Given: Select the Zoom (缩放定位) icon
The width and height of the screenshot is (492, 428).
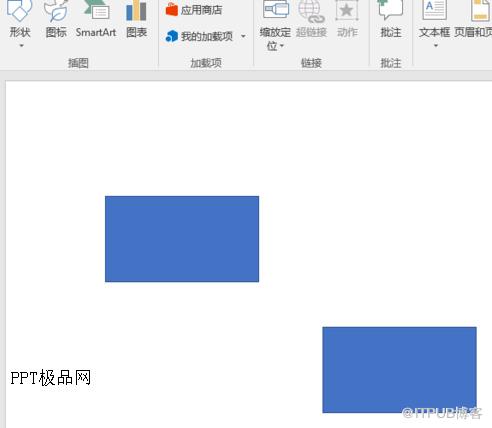Looking at the screenshot, I should point(275,9).
